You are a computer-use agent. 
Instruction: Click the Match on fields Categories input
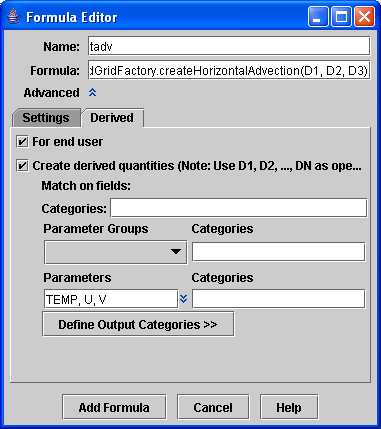[x=239, y=208]
